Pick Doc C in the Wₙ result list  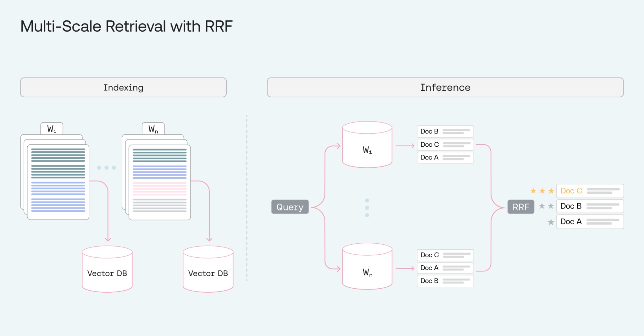445,255
